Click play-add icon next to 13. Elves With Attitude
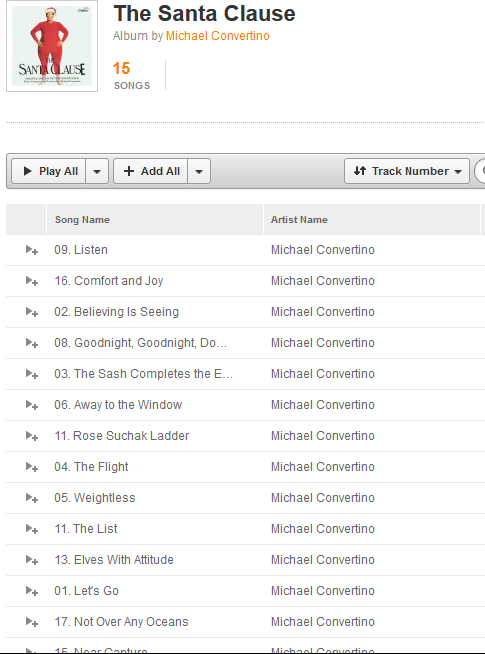 pos(32,560)
